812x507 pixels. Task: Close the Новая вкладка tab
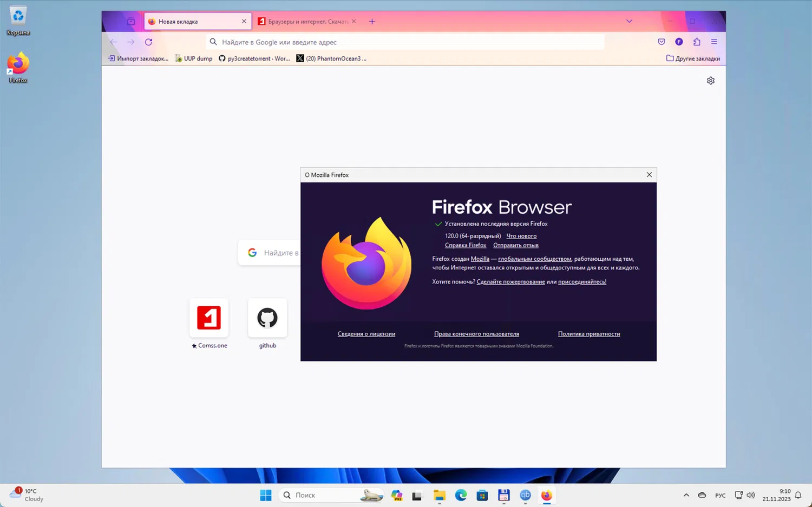tap(244, 22)
